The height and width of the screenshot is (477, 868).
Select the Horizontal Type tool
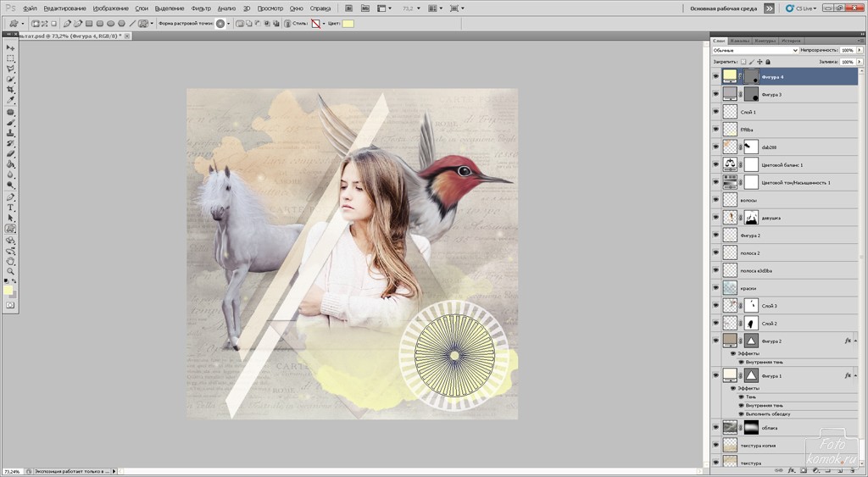(10, 207)
